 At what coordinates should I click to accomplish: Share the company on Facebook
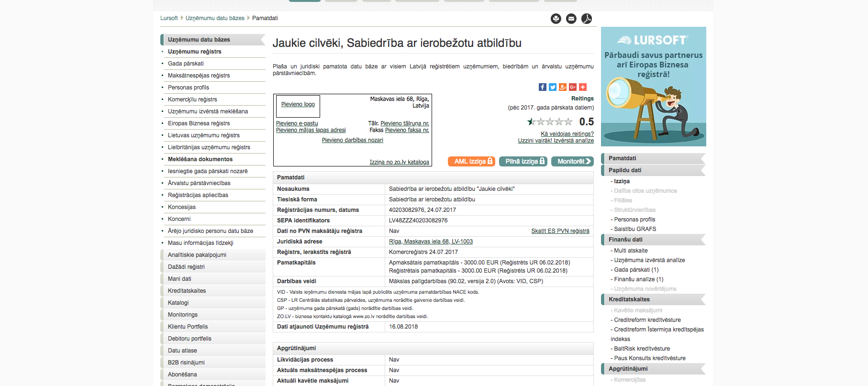(542, 87)
